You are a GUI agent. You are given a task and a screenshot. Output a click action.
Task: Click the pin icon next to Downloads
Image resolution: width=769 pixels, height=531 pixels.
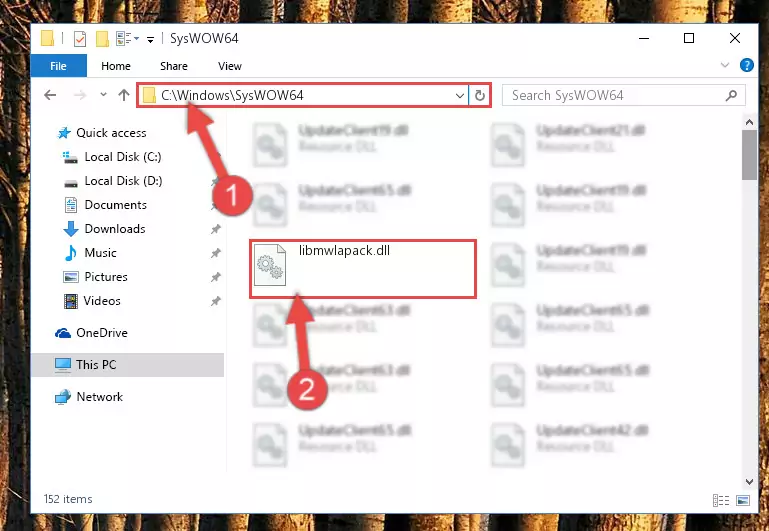pos(215,229)
